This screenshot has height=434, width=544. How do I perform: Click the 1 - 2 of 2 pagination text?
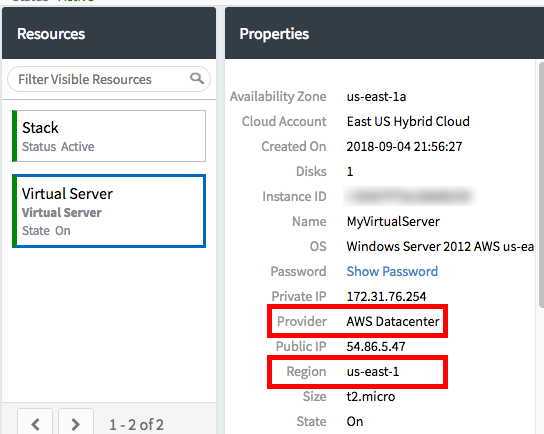(136, 425)
